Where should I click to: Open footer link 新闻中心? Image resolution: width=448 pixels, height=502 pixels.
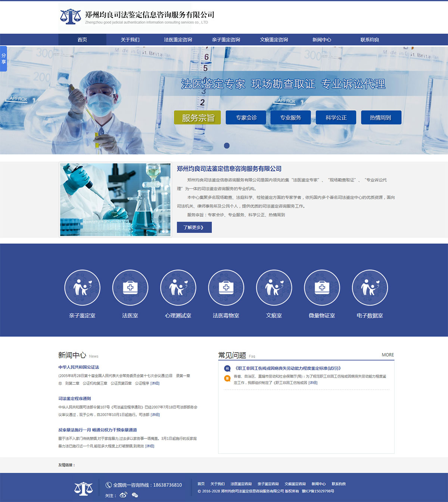click(318, 484)
